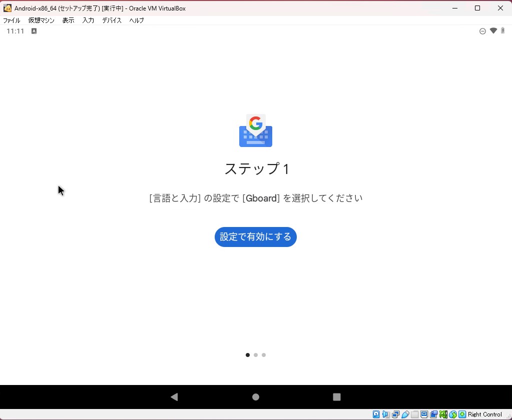Click the USB devices status icon
The width and height of the screenshot is (512, 420).
tap(405, 414)
